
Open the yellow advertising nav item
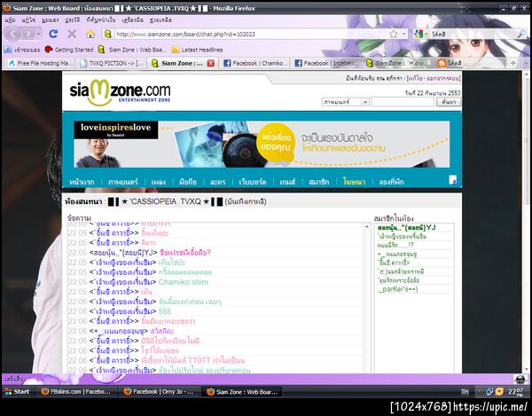354,182
